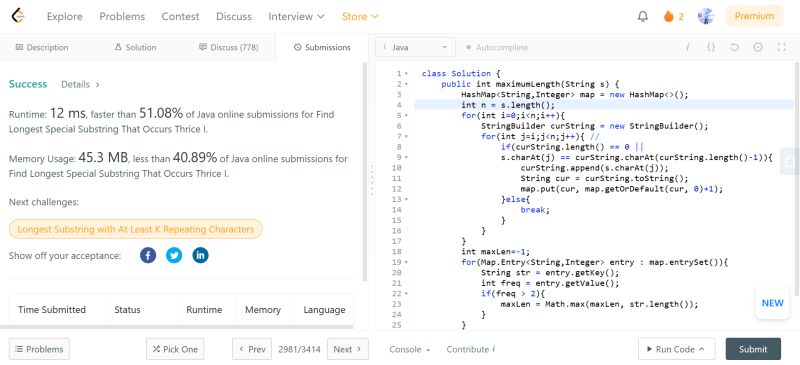Screen dimensions: 800x365
Task: Click the curly braces format icon
Action: coord(711,47)
